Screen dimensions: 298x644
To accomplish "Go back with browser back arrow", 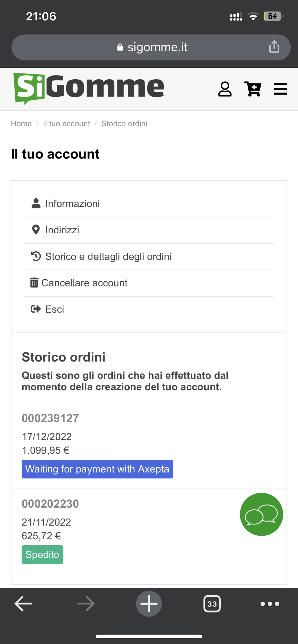I will tap(23, 604).
